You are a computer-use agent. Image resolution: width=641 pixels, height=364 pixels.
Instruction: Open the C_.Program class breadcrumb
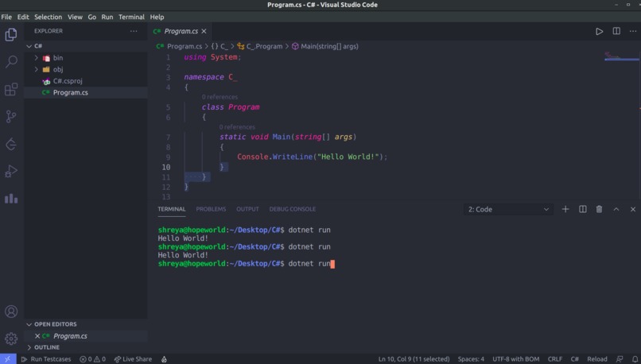click(260, 46)
